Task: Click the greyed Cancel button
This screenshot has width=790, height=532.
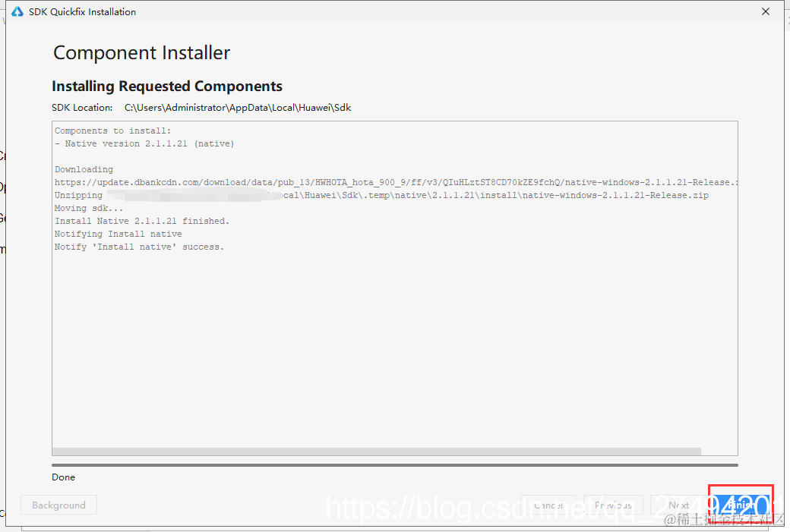Action: 548,505
